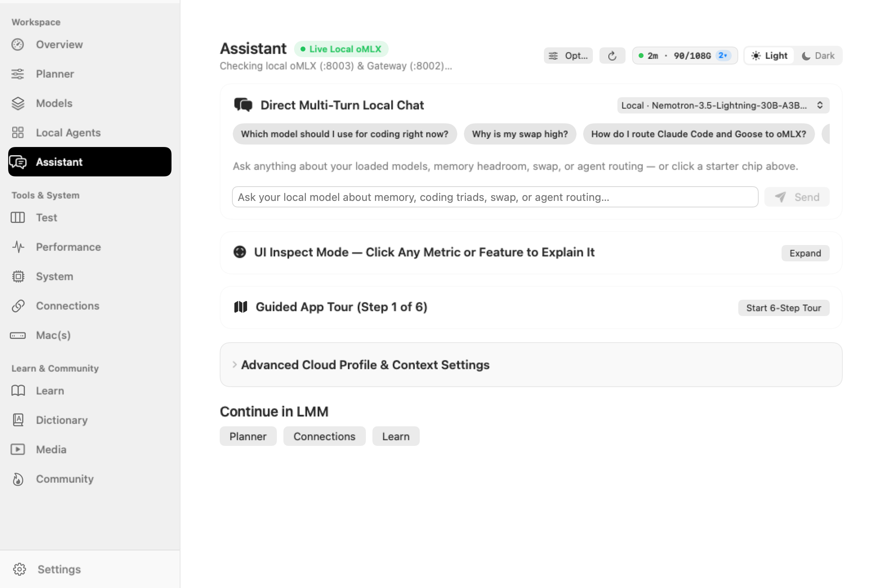882x588 pixels.
Task: Switch to Dark theme
Action: tap(818, 56)
